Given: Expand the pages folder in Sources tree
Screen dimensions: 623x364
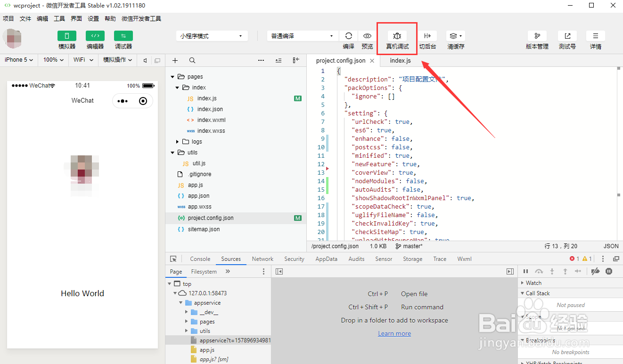Looking at the screenshot, I should coord(187,322).
